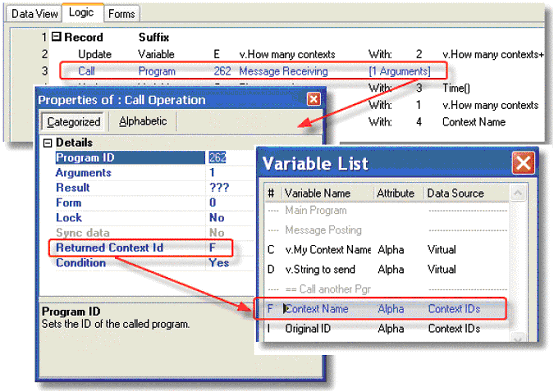Select the Result property row
553x391 pixels.
pos(154,188)
